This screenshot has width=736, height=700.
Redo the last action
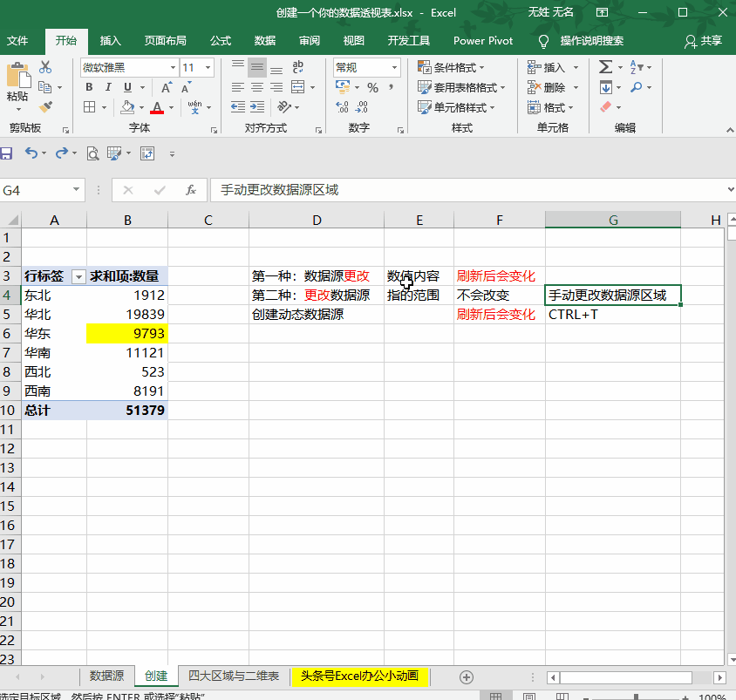point(62,153)
